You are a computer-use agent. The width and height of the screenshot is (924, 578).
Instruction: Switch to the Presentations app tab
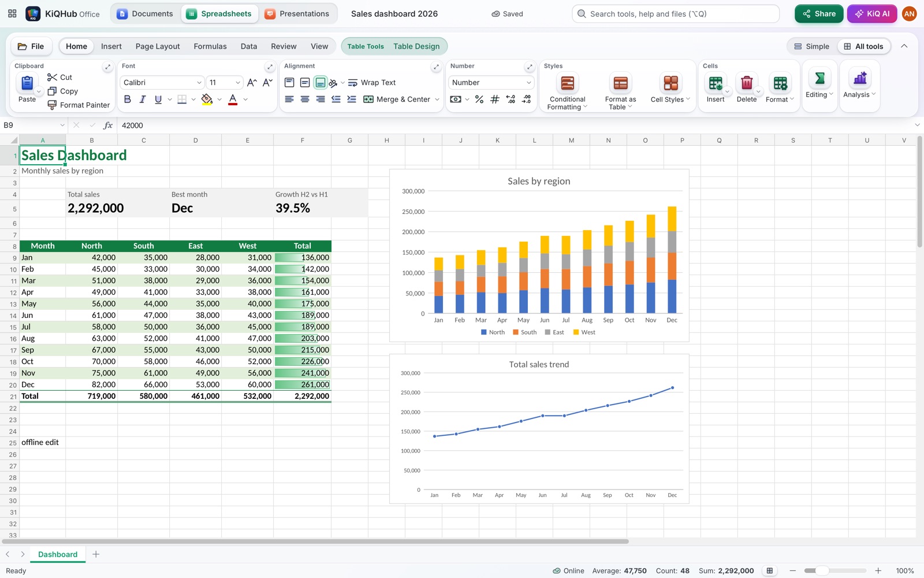coord(297,14)
